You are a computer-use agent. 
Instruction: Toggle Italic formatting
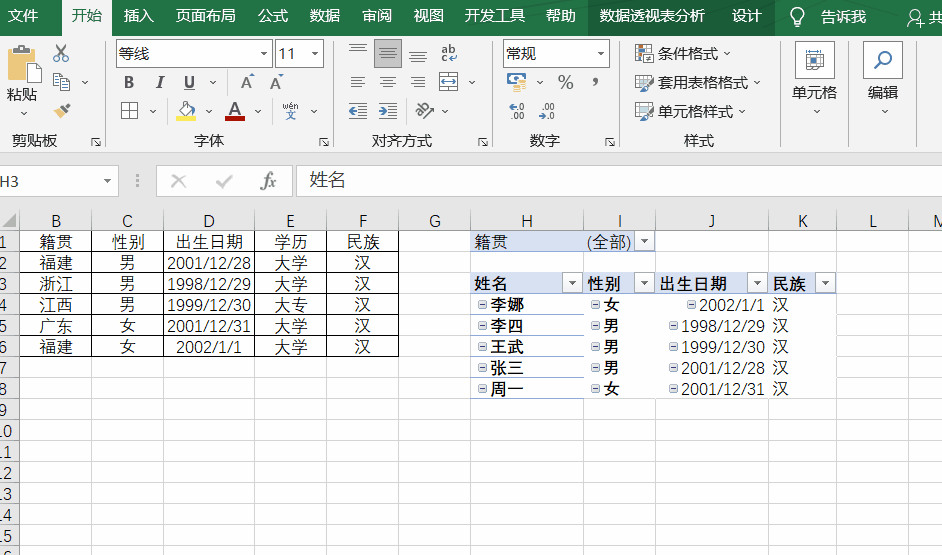160,82
